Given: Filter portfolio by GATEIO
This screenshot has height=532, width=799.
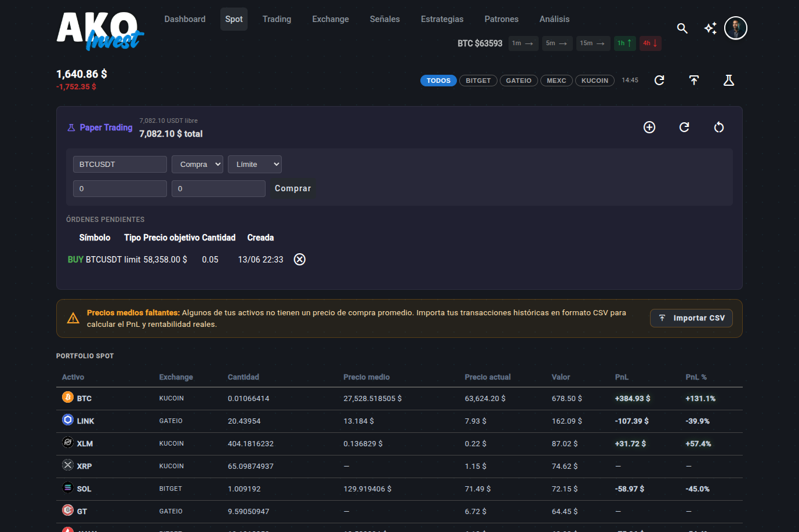Looking at the screenshot, I should (x=519, y=81).
